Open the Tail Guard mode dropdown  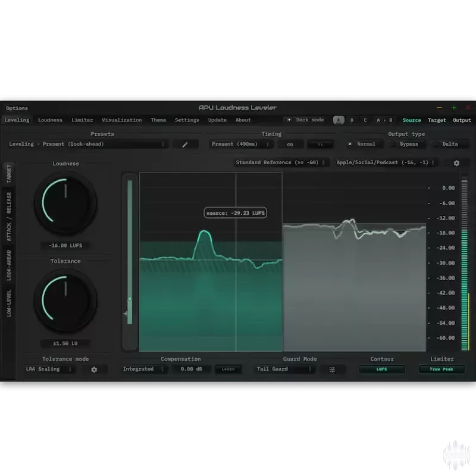284,369
